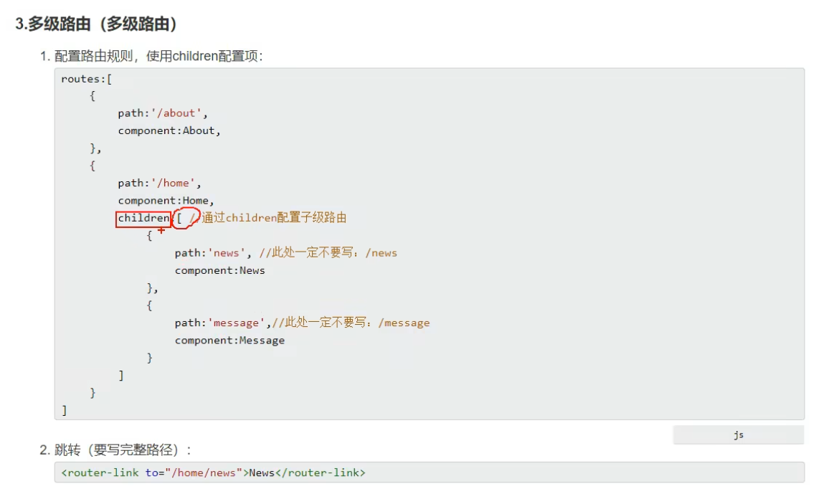The height and width of the screenshot is (504, 824).
Task: Click the children keyword in code
Action: point(143,218)
